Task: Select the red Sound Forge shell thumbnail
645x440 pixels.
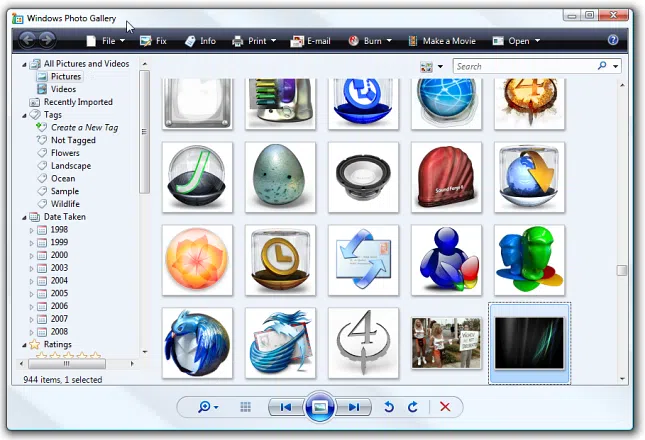Action: (x=446, y=177)
